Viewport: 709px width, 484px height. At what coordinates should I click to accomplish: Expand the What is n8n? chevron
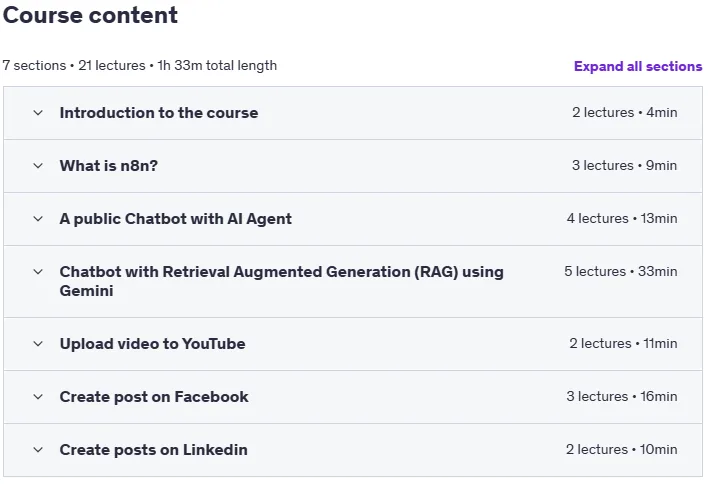coord(38,166)
